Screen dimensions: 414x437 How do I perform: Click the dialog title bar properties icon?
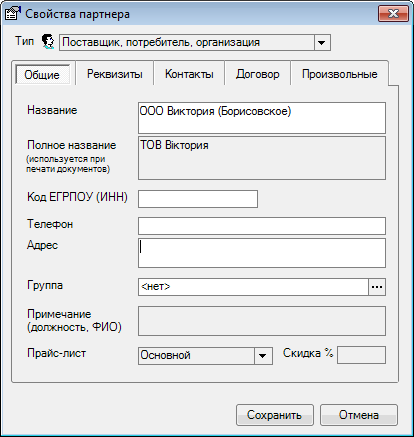click(13, 14)
